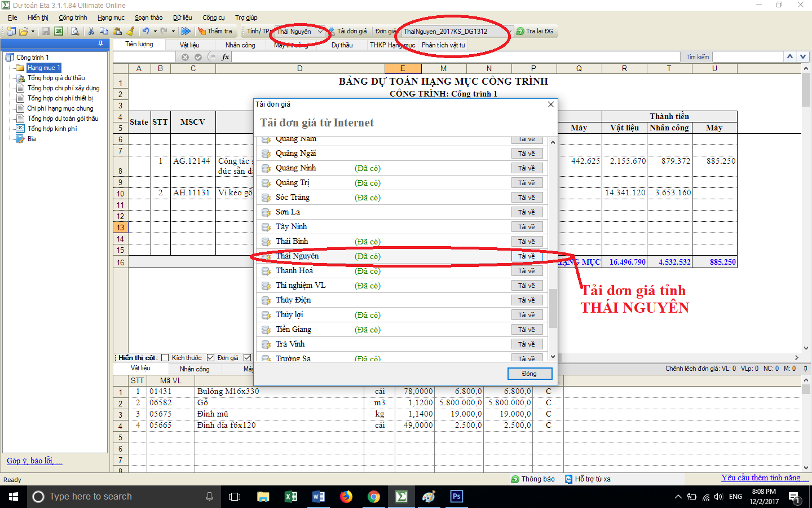Click the Đóng button in dialog
The image size is (812, 508).
pos(529,374)
